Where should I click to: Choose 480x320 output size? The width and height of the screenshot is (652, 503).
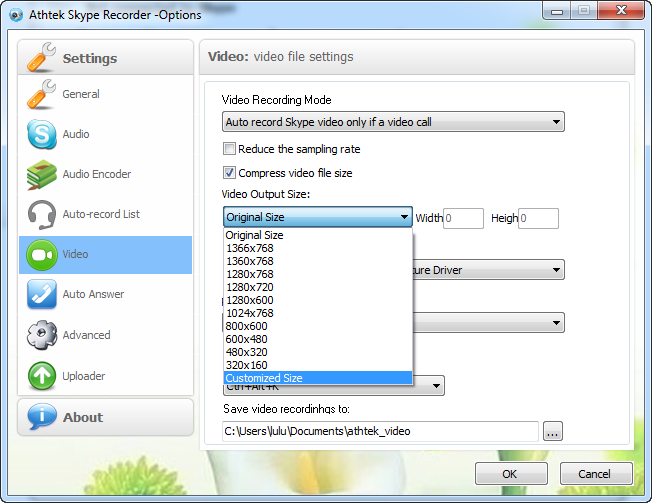[x=318, y=352]
